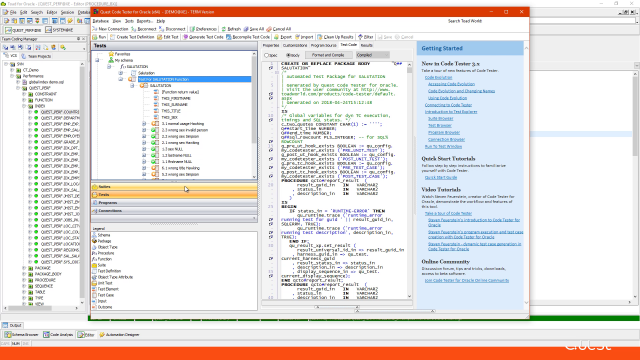Expand the Salutation test definition node

click(x=121, y=73)
